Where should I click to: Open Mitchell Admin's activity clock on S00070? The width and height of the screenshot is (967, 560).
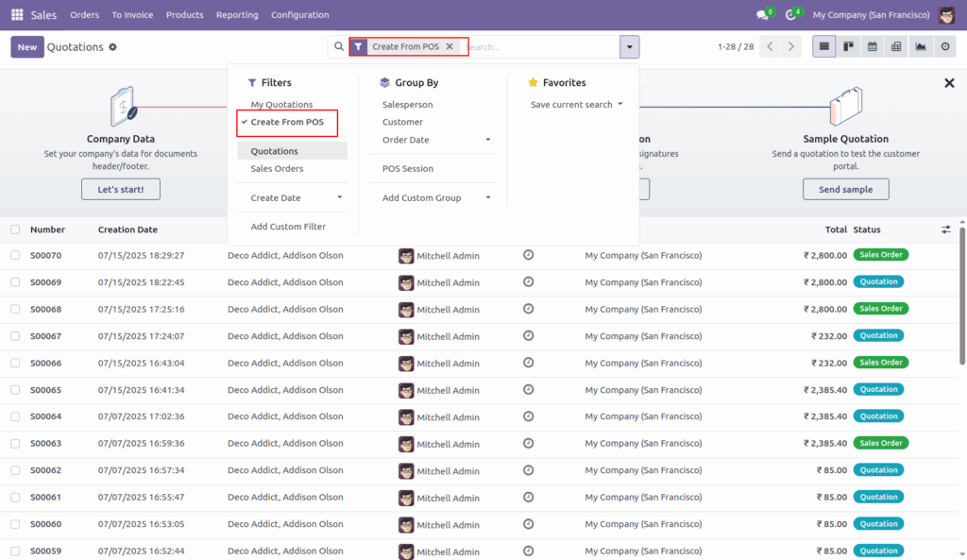click(x=528, y=255)
